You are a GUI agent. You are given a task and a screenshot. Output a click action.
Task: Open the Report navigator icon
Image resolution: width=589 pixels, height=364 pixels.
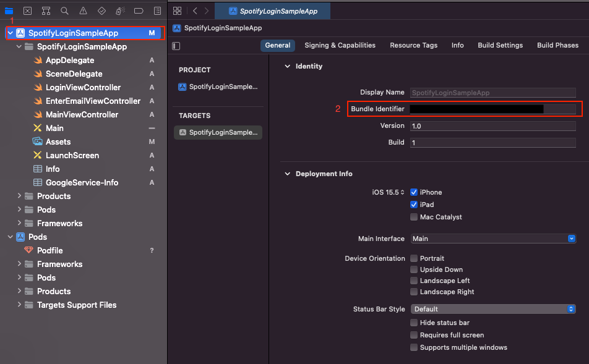(157, 11)
